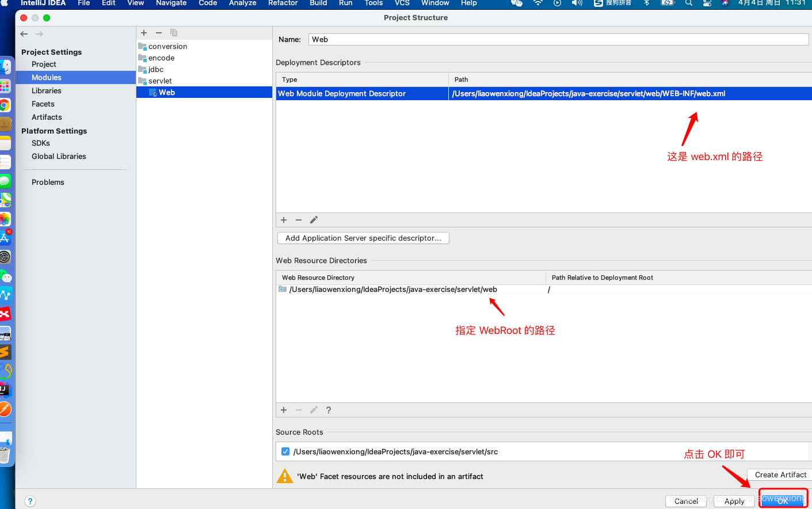Click the Create Artifact button

coord(780,474)
